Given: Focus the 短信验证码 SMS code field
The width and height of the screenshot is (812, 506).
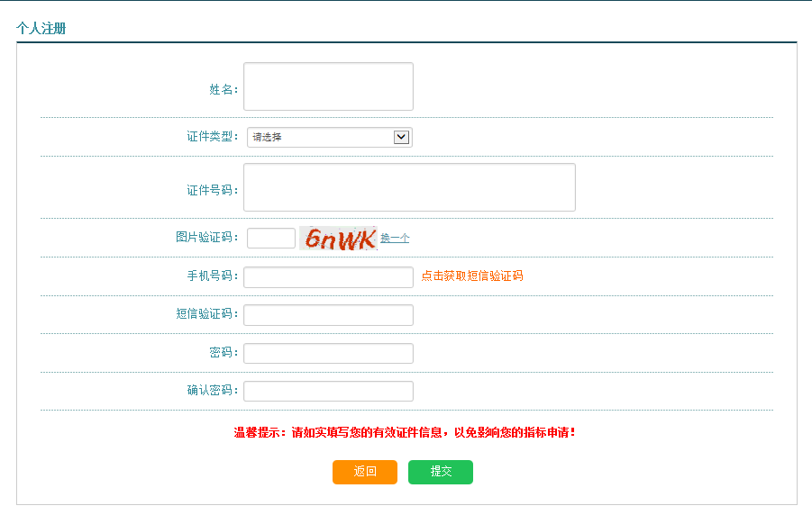Looking at the screenshot, I should click(x=328, y=315).
